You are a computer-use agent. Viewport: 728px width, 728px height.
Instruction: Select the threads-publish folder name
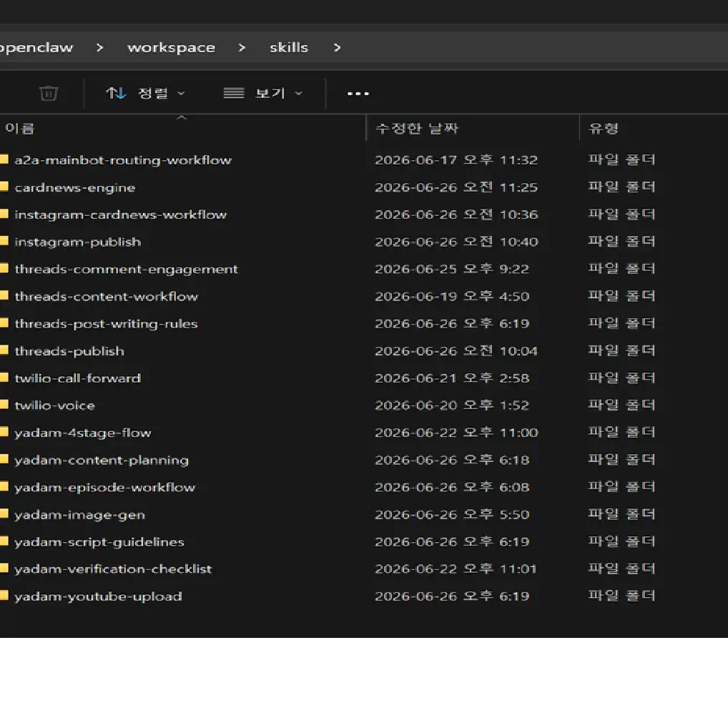click(69, 351)
